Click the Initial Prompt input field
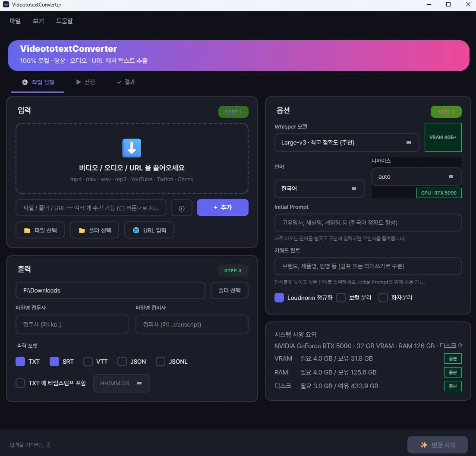This screenshot has width=476, height=456. point(368,223)
